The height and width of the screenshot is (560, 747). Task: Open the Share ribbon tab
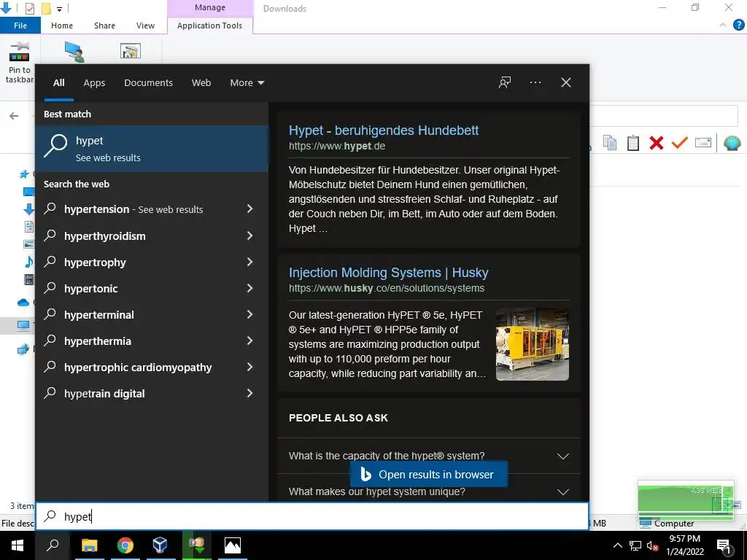(x=104, y=26)
